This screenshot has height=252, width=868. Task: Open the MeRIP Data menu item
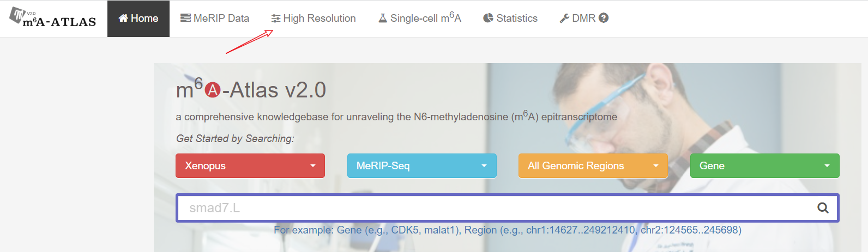tap(215, 19)
